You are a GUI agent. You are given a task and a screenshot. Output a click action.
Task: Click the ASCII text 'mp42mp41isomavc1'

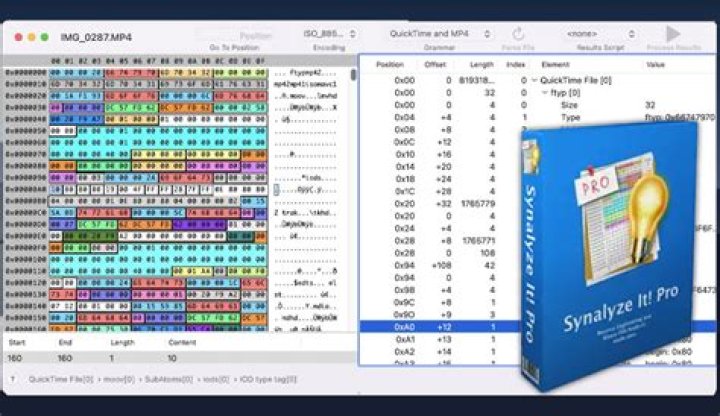[305, 84]
